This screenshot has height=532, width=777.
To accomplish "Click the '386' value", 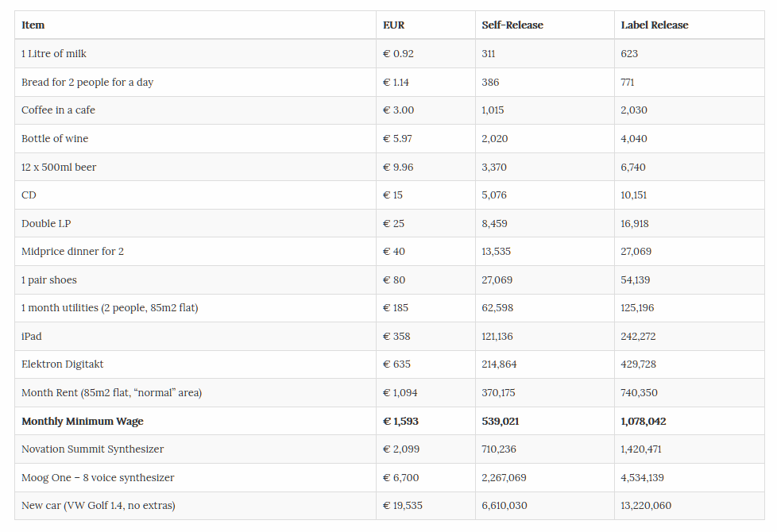I will point(490,83).
